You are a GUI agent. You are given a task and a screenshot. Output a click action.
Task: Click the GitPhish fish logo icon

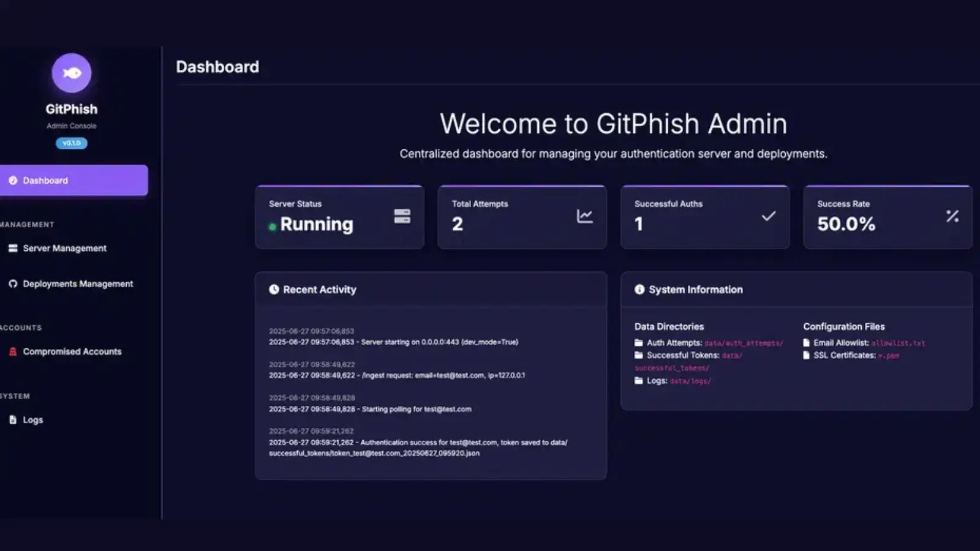coord(72,72)
